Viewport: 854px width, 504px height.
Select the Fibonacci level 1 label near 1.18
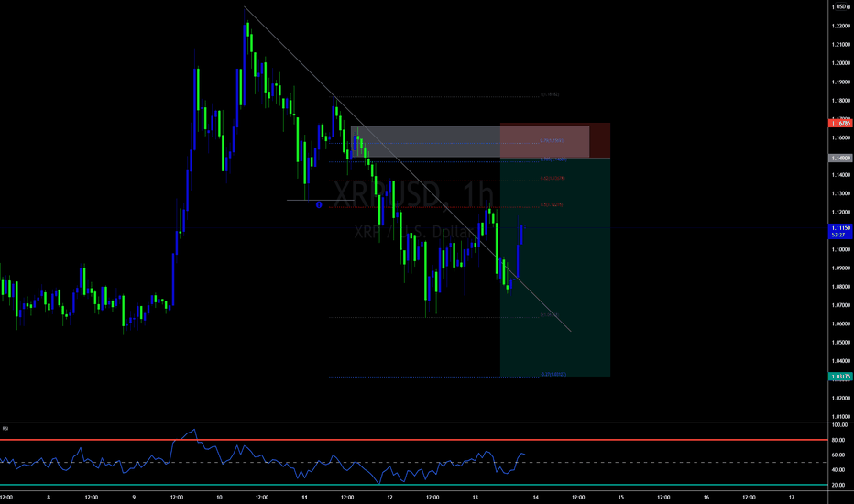click(x=550, y=94)
